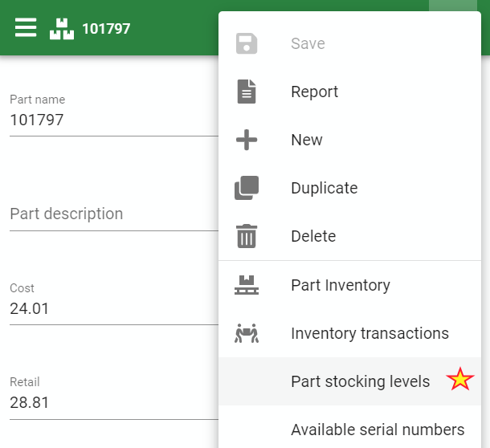Screen dimensions: 490x448
Task: Click the Duplicate copy icon
Action: tap(247, 188)
